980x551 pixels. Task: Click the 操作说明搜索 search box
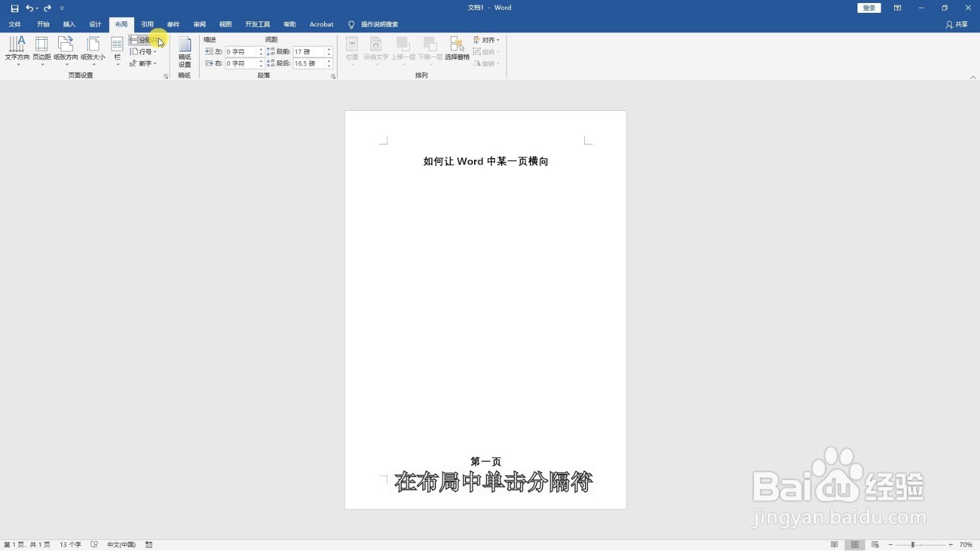(x=379, y=24)
